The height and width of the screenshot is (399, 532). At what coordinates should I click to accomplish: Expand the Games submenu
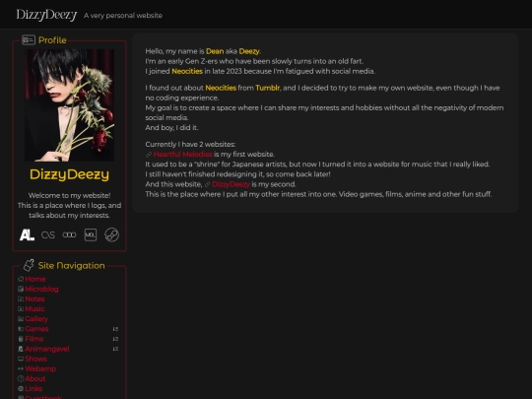(x=115, y=329)
